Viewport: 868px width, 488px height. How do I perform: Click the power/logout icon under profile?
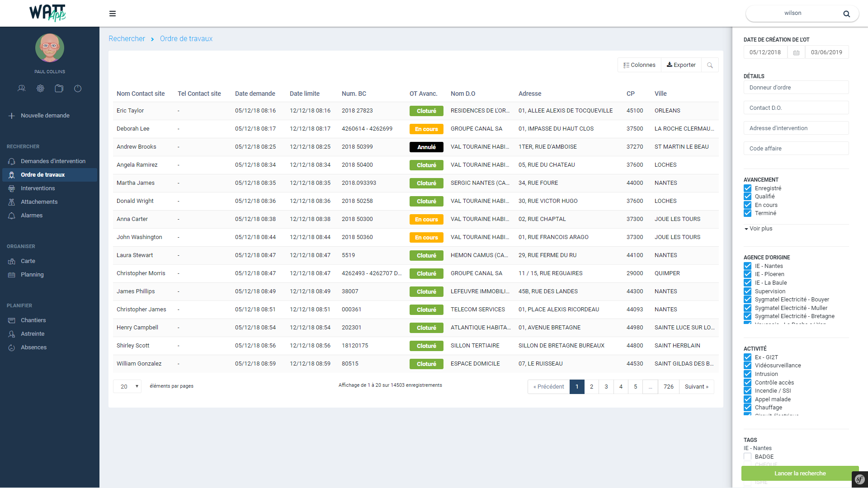point(78,89)
